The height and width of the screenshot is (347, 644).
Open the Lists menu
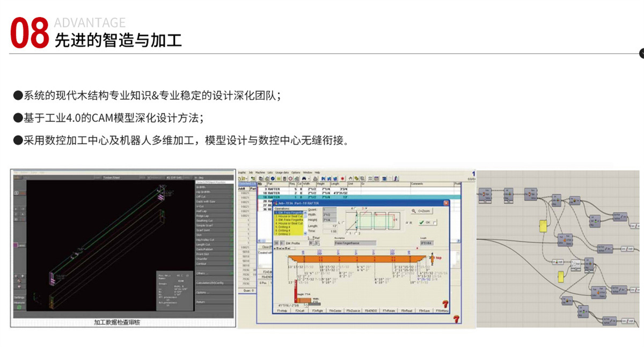click(270, 172)
